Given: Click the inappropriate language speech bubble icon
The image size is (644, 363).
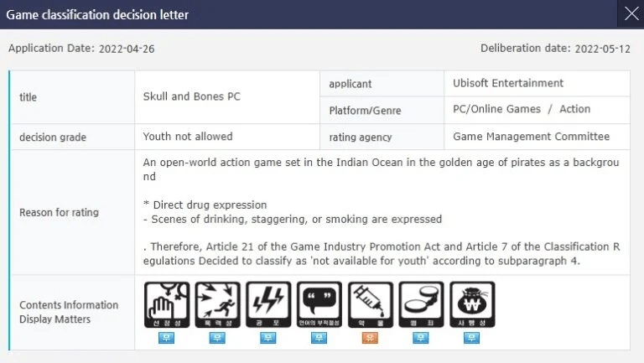Looking at the screenshot, I should (x=319, y=304).
